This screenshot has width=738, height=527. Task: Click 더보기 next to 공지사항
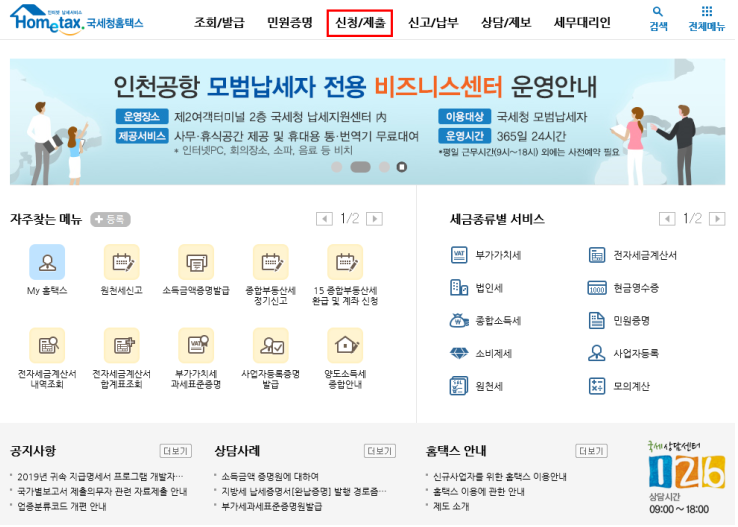(176, 451)
